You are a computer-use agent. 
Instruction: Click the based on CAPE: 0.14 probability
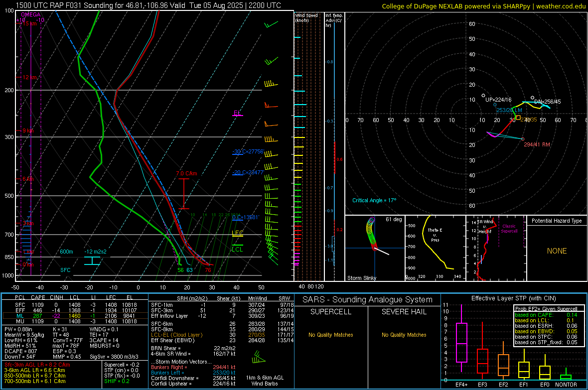coord(546,315)
